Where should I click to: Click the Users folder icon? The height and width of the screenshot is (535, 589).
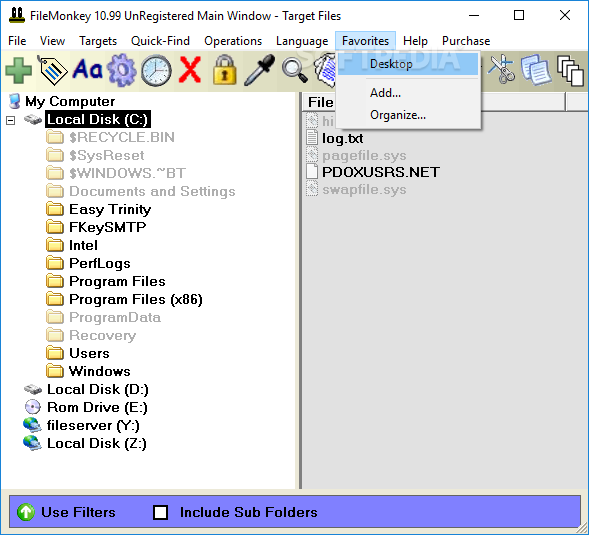point(55,353)
